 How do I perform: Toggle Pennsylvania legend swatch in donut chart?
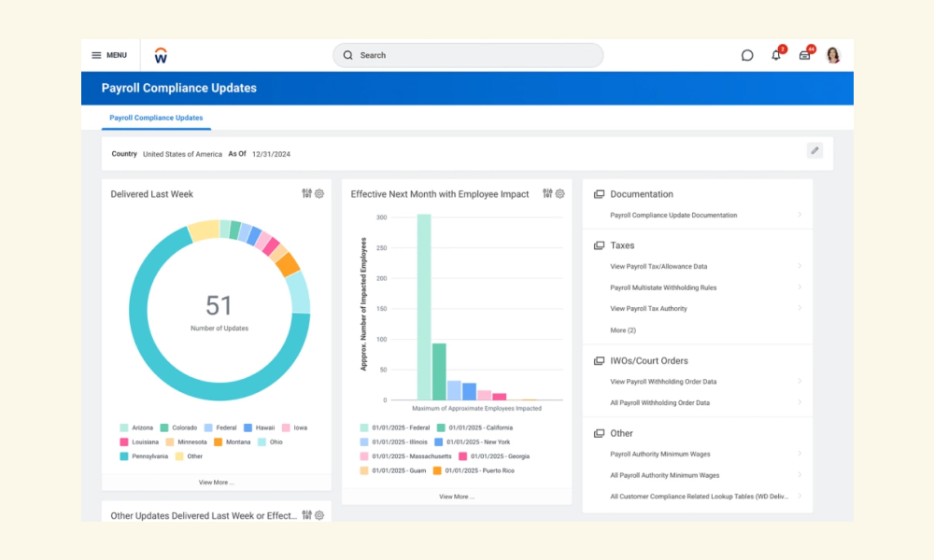[124, 456]
